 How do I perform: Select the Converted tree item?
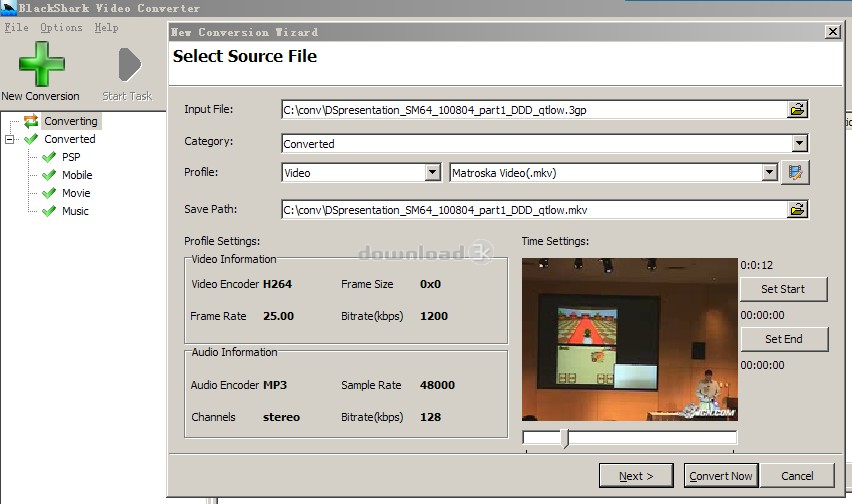(x=70, y=139)
